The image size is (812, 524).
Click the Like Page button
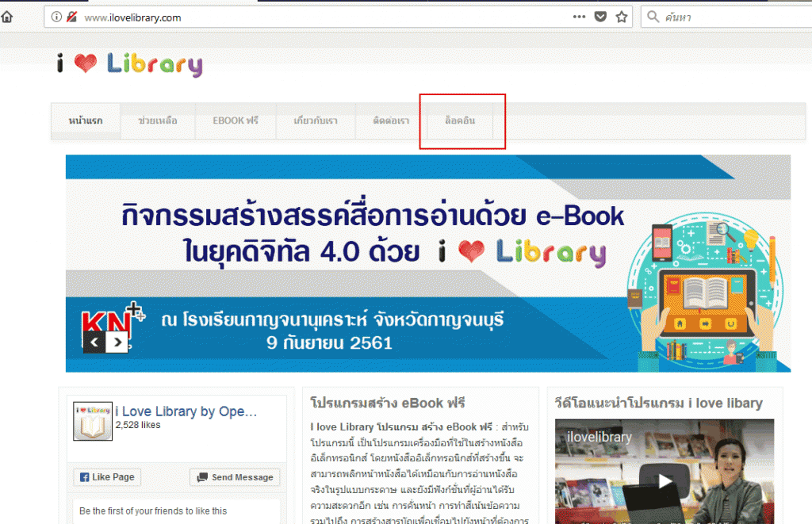107,477
